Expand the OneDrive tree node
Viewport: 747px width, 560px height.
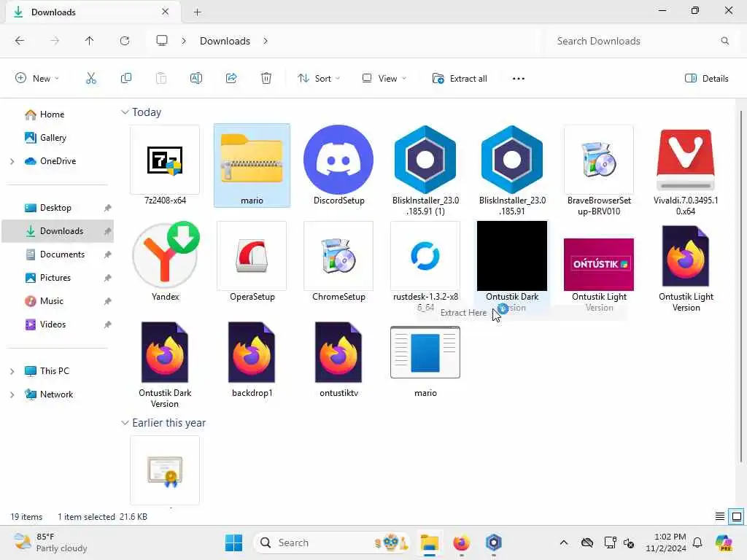[x=12, y=161]
